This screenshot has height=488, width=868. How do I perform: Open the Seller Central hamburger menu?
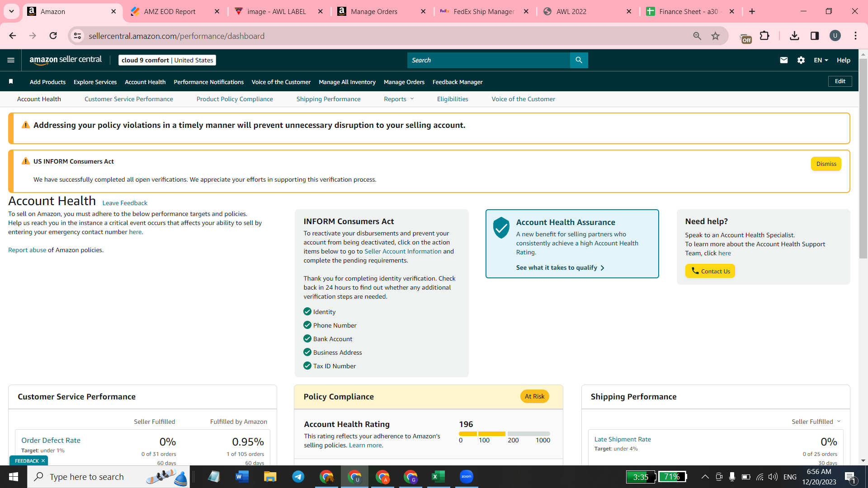[11, 60]
